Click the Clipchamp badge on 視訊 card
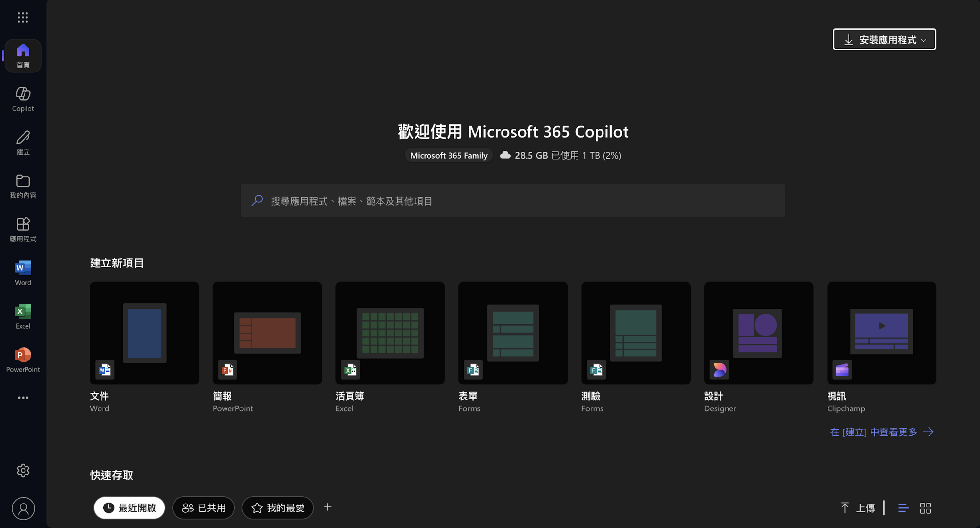Image resolution: width=980 pixels, height=528 pixels. (842, 370)
